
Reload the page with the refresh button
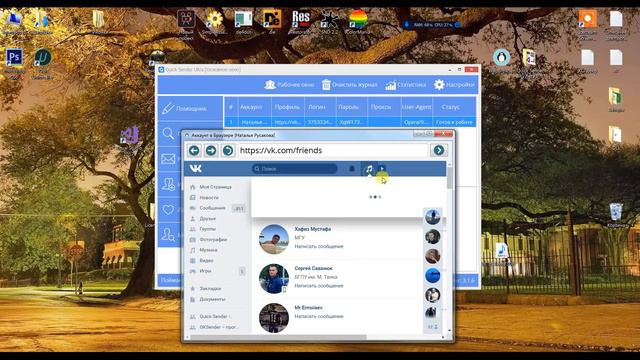coord(228,151)
